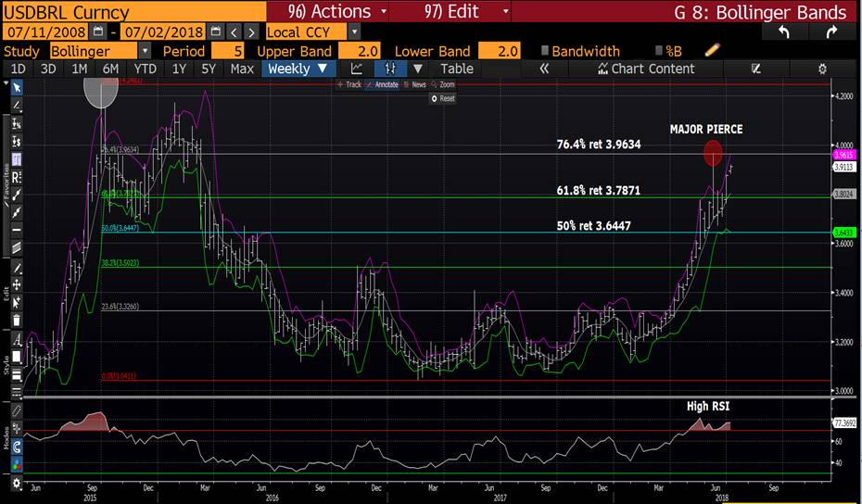Open the Local CCY currency dropdown
The height and width of the screenshot is (504, 862).
click(355, 31)
